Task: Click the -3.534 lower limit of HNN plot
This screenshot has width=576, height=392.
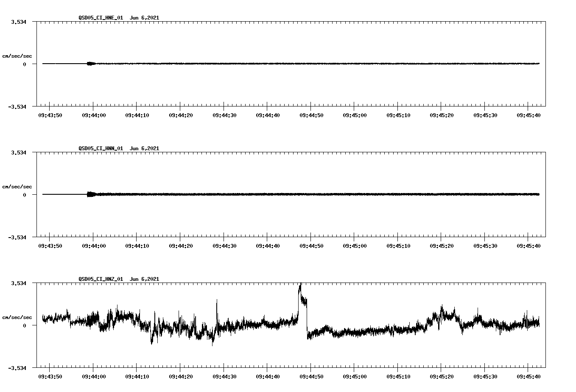Action: 17,237
